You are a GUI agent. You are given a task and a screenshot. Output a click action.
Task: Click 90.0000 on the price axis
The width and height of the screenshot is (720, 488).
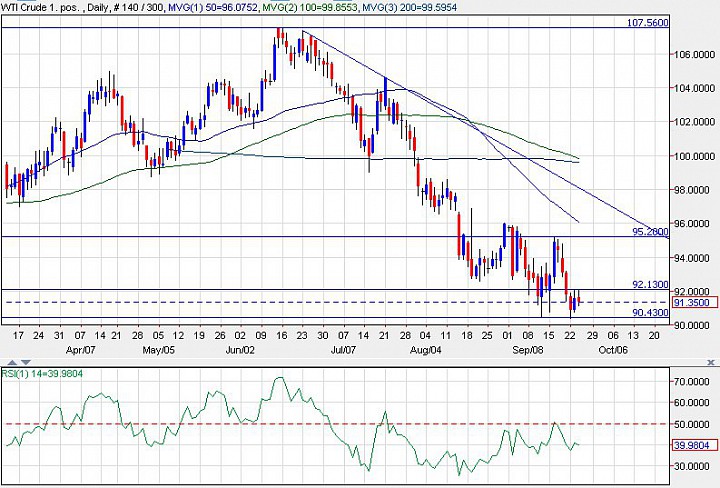694,325
